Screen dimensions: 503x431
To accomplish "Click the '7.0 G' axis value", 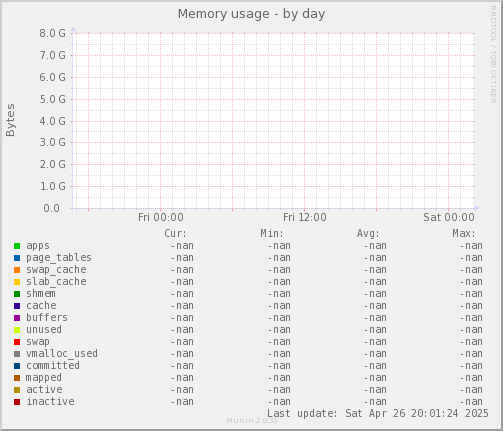I will 53,55.
